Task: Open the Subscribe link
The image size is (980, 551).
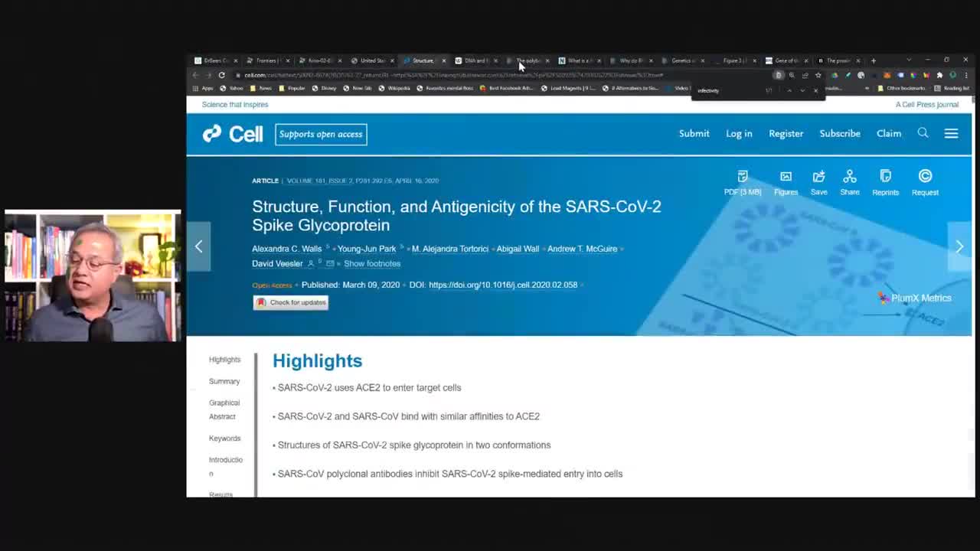Action: point(840,133)
